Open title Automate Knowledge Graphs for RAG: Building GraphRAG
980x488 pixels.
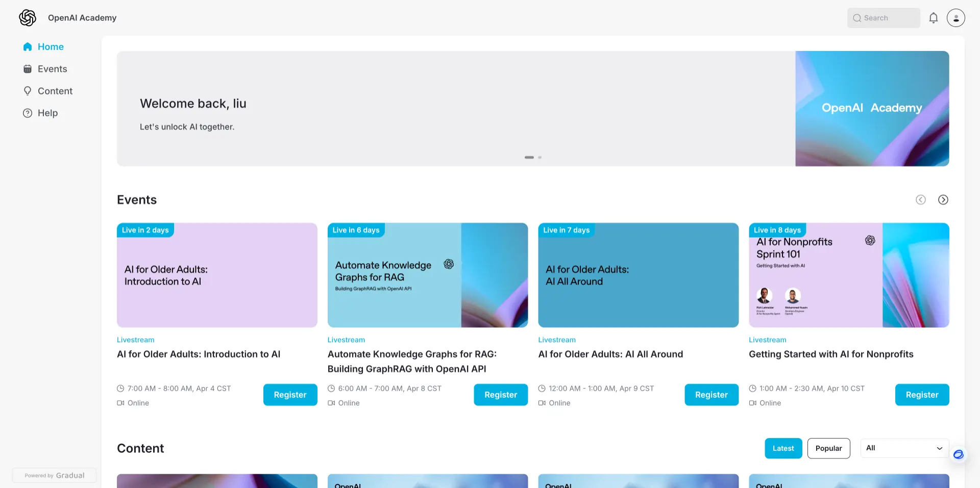(x=412, y=362)
